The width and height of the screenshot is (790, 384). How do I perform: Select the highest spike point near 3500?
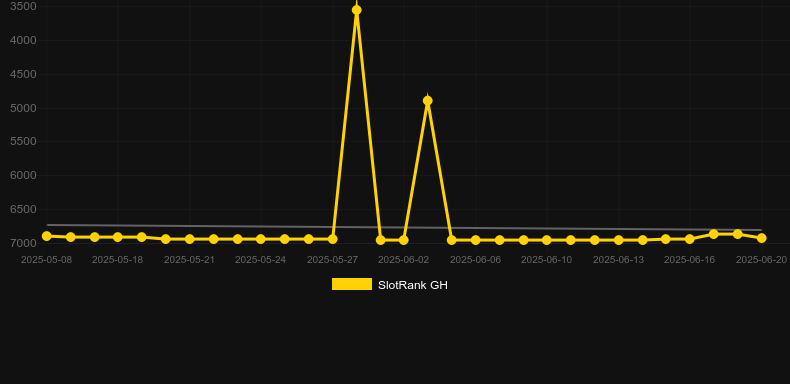pos(357,10)
